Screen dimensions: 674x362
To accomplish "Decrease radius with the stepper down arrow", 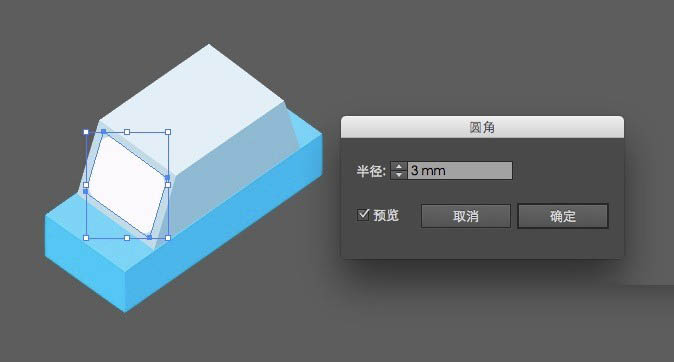I will [x=398, y=175].
